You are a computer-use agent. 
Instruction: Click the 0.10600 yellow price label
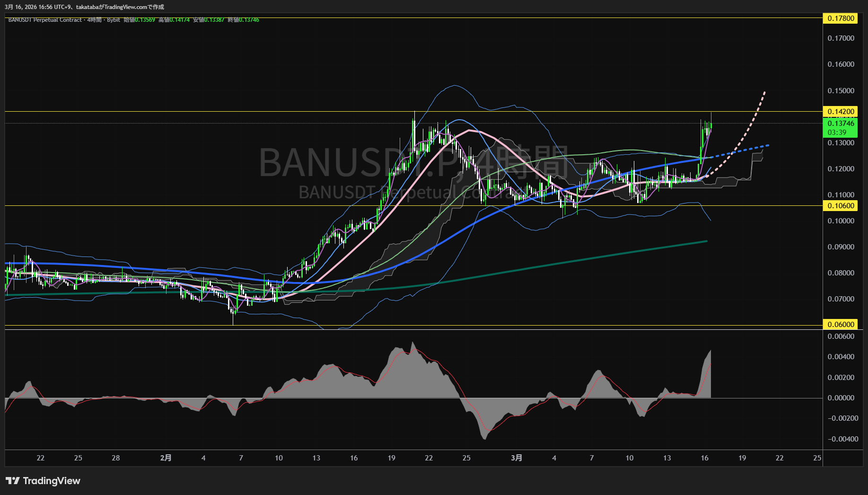[x=841, y=206]
